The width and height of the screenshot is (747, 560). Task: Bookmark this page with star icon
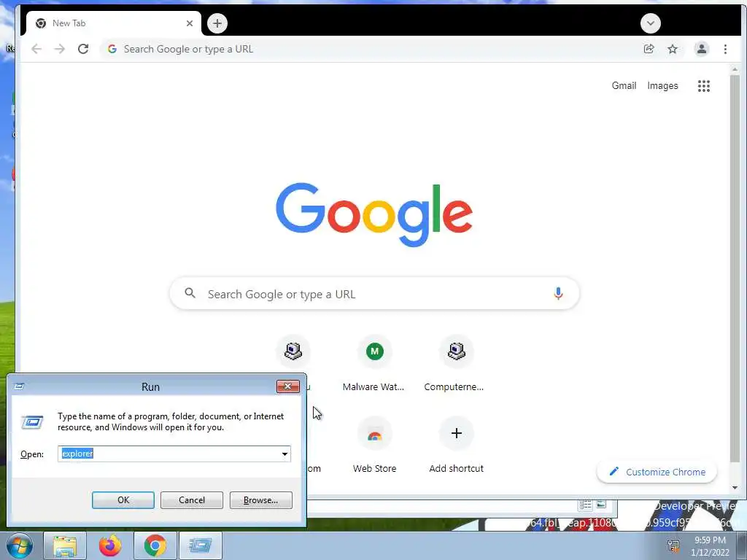click(672, 49)
